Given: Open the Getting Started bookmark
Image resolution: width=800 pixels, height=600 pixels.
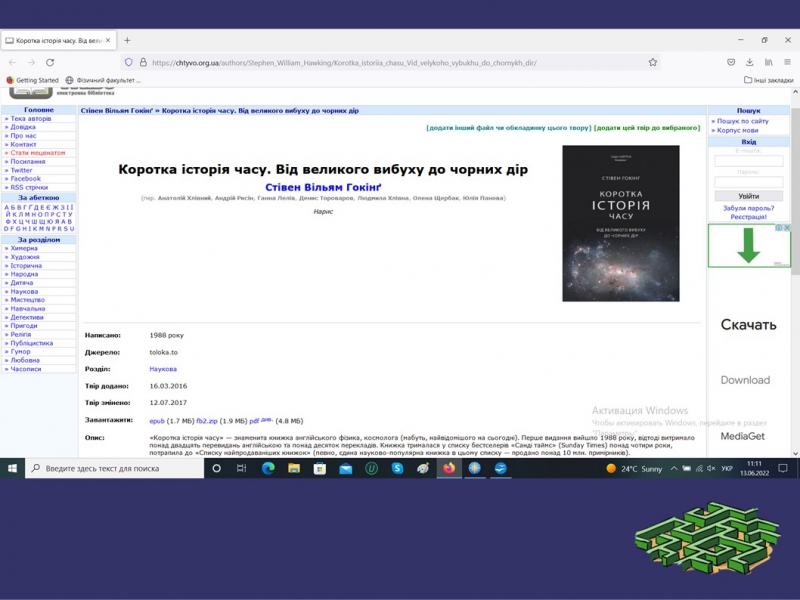Looking at the screenshot, I should (32, 80).
